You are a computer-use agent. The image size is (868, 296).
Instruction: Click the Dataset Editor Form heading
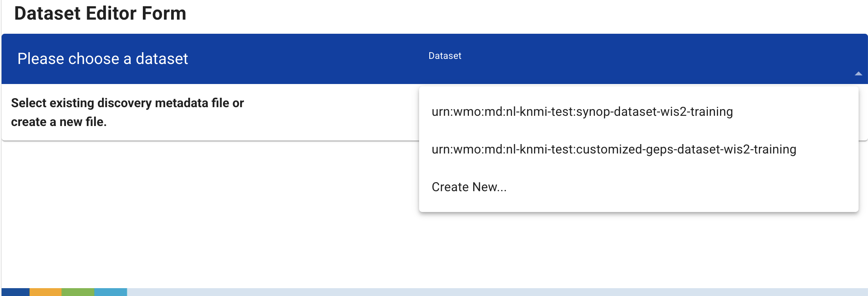pyautogui.click(x=100, y=13)
